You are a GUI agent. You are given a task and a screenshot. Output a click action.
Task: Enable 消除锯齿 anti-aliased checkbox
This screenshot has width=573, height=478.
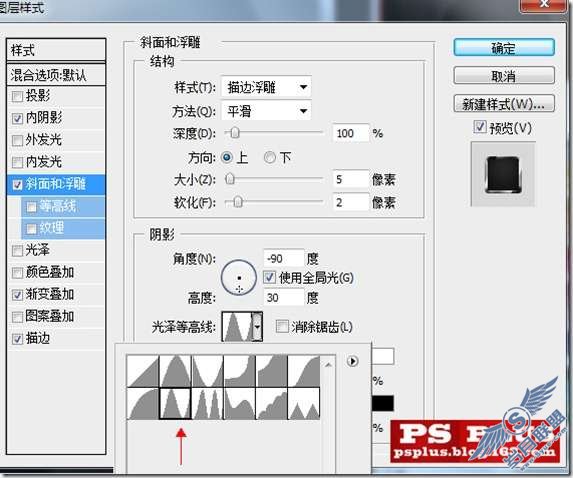(x=282, y=326)
